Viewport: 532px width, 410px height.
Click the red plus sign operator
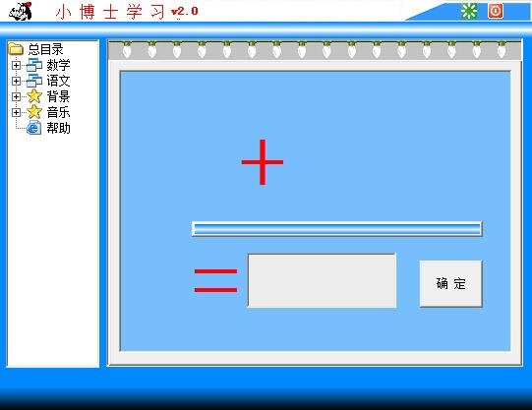(263, 162)
